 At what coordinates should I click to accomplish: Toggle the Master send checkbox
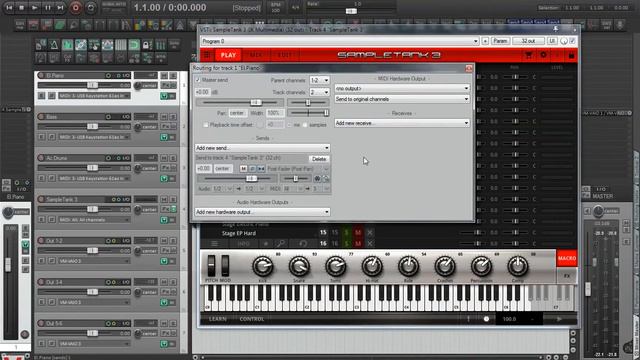(198, 80)
